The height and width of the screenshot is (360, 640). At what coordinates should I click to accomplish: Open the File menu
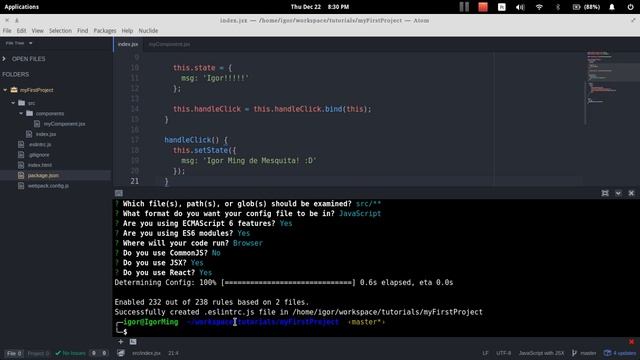(x=7, y=31)
